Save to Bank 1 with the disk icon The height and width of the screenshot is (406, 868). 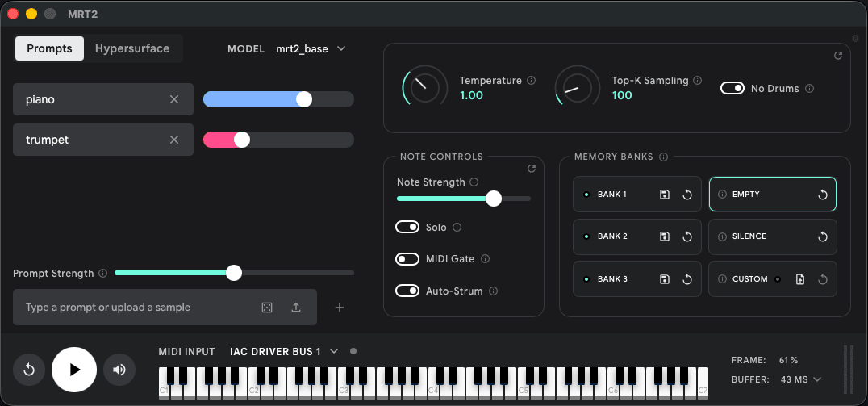pyautogui.click(x=665, y=195)
